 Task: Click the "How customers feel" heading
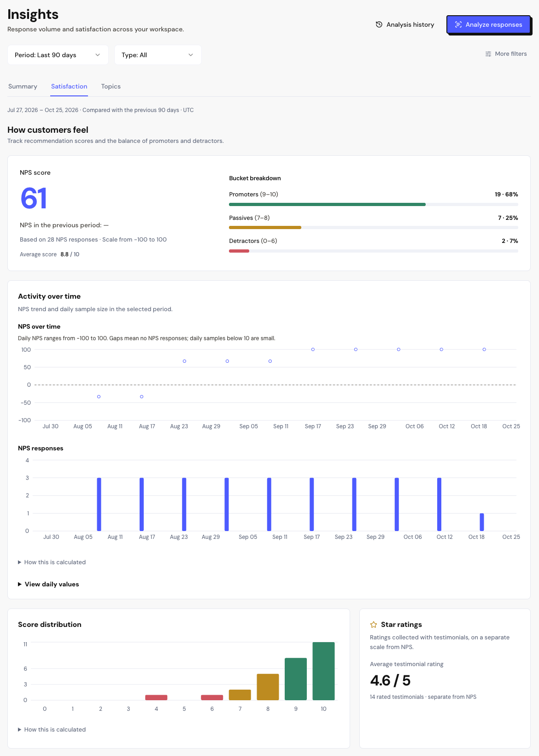[x=48, y=130]
